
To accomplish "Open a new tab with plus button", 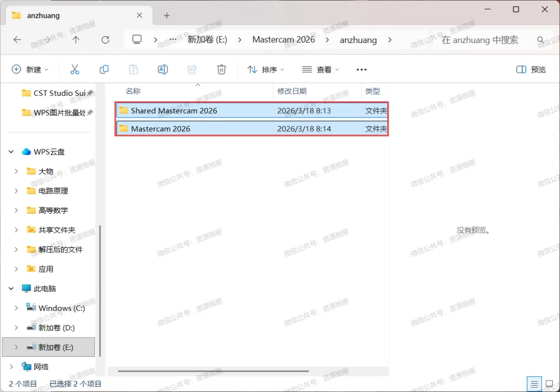I will pos(166,16).
